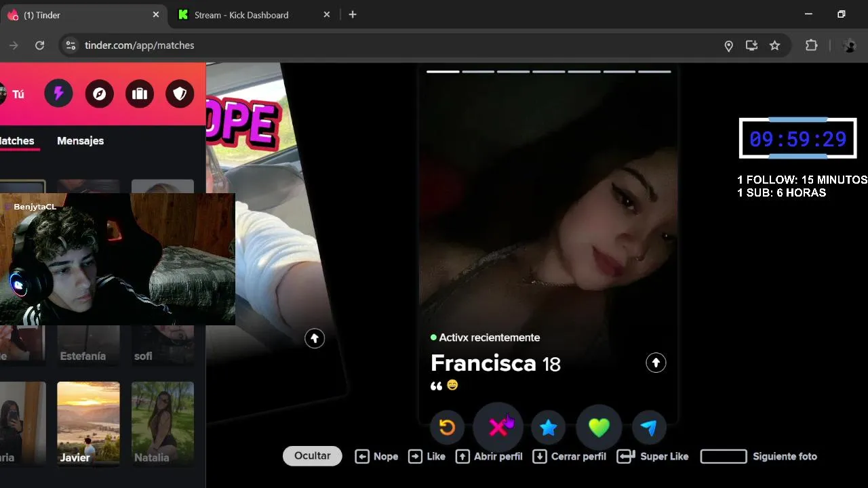Open the browser extensions puzzle icon

tap(811, 45)
